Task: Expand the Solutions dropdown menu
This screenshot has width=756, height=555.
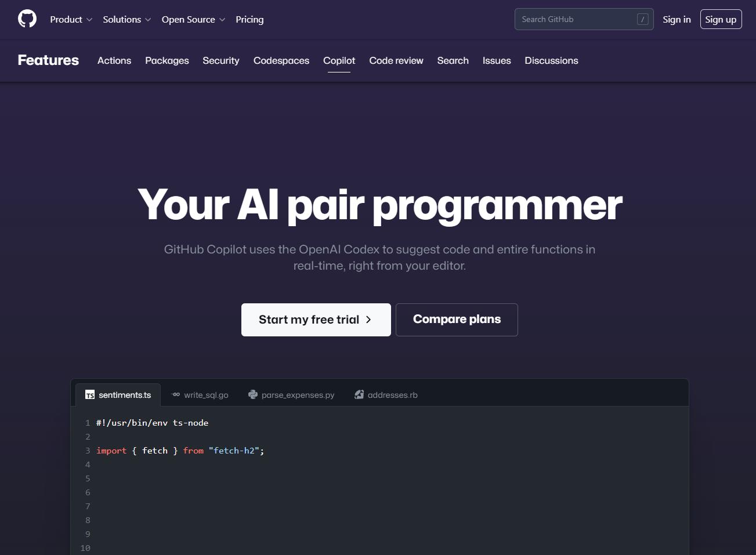Action: tap(127, 19)
